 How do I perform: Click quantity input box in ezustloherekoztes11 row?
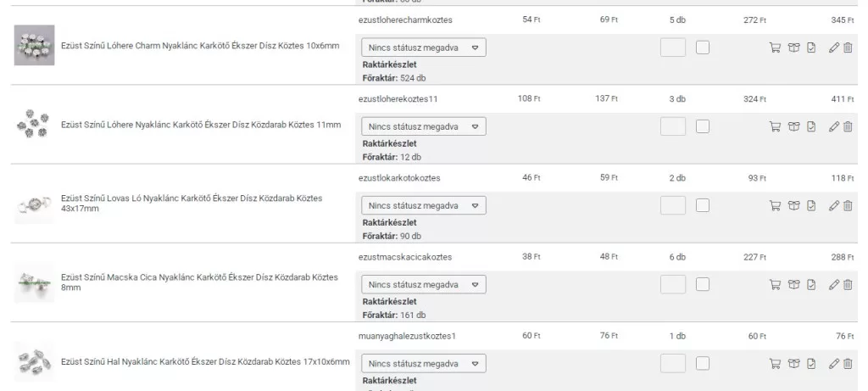click(673, 127)
